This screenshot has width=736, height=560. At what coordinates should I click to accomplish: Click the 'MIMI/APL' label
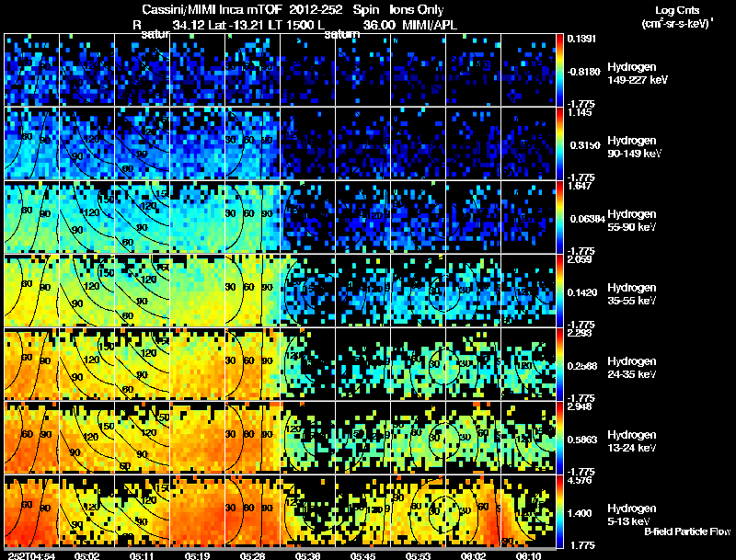click(x=430, y=25)
